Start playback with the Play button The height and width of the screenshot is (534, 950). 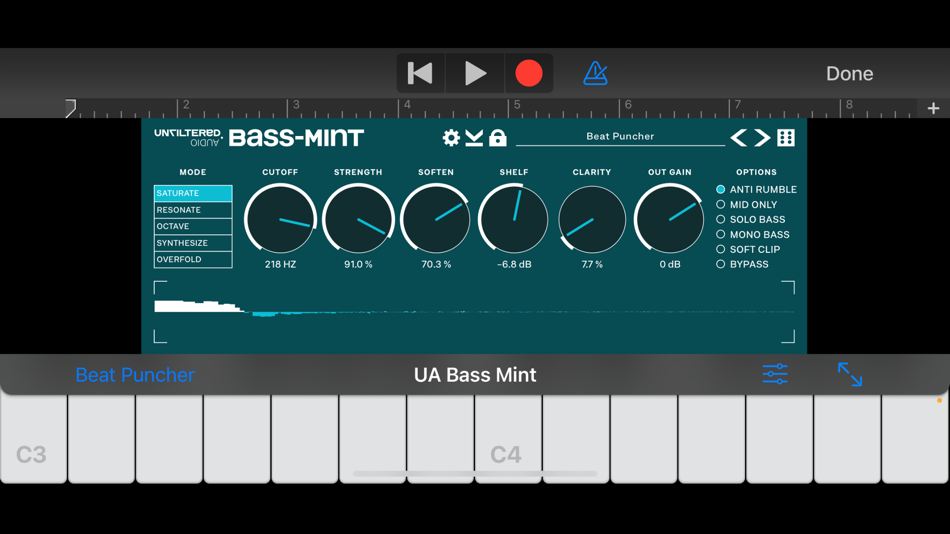[x=475, y=73]
